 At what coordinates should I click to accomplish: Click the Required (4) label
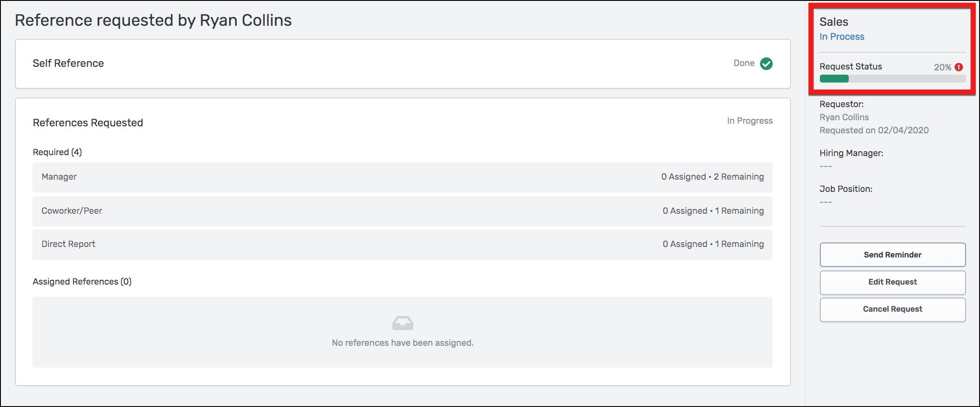coord(57,153)
